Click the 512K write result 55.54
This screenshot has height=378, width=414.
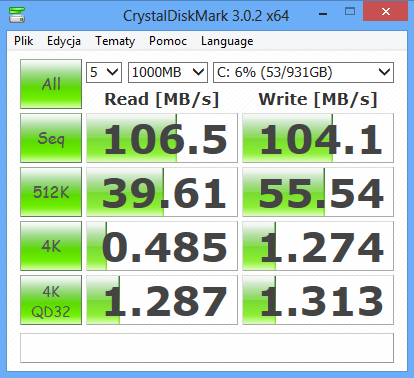[318, 192]
